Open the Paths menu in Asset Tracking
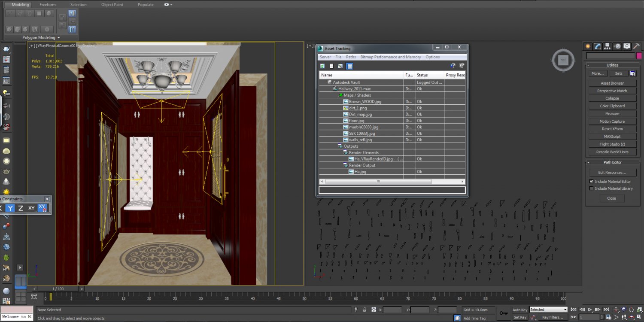Viewport: 644px width, 322px height. (x=351, y=57)
